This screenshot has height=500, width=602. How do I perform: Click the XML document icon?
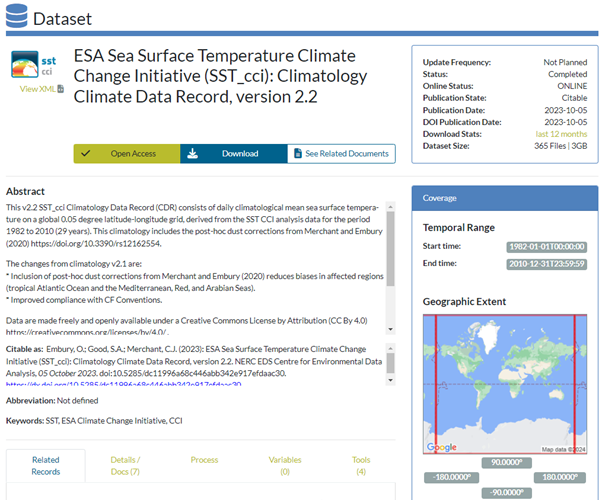pyautogui.click(x=61, y=90)
